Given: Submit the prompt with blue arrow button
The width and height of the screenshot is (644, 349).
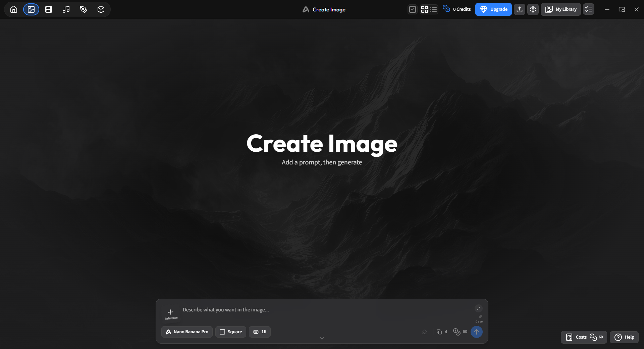Looking at the screenshot, I should [x=477, y=332].
